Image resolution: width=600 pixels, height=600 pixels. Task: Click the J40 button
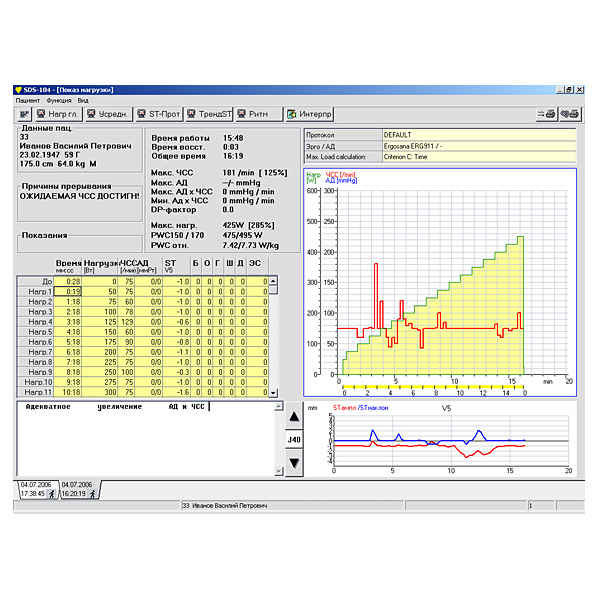pyautogui.click(x=294, y=439)
